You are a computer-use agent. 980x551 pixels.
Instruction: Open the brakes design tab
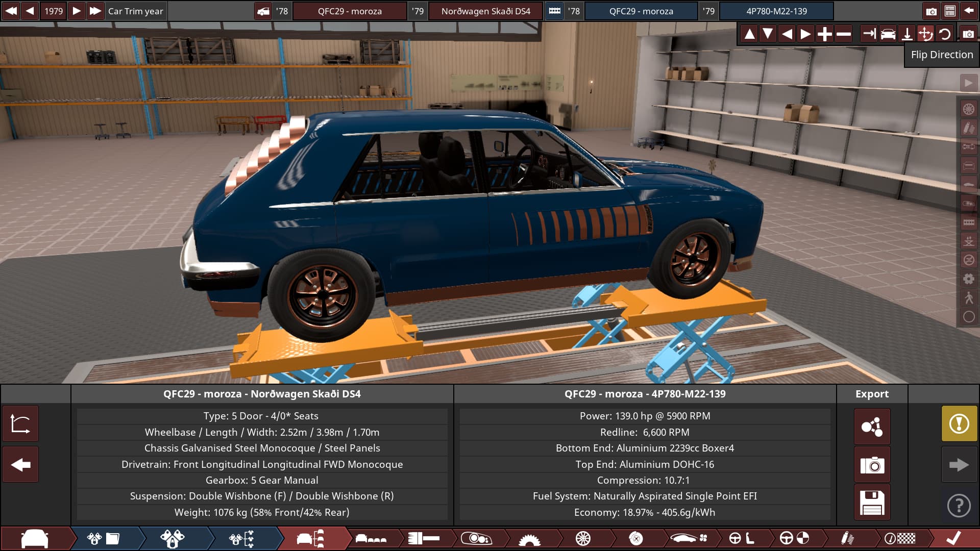pos(635,538)
